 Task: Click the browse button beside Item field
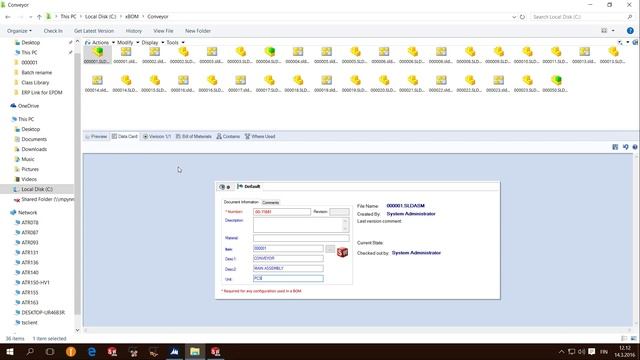point(330,249)
